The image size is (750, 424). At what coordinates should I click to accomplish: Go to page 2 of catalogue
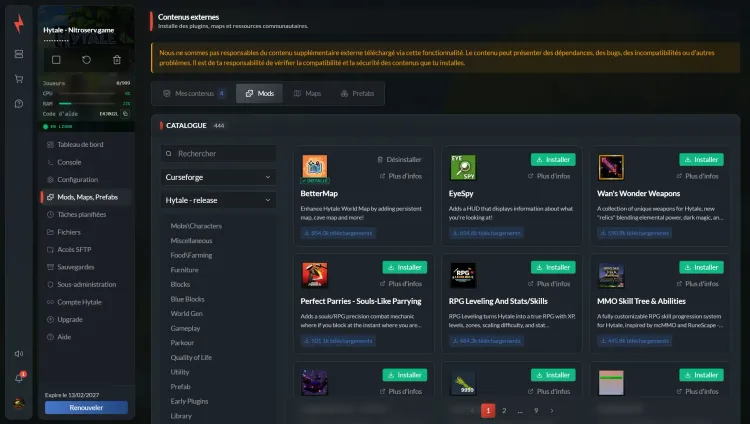[x=504, y=411]
